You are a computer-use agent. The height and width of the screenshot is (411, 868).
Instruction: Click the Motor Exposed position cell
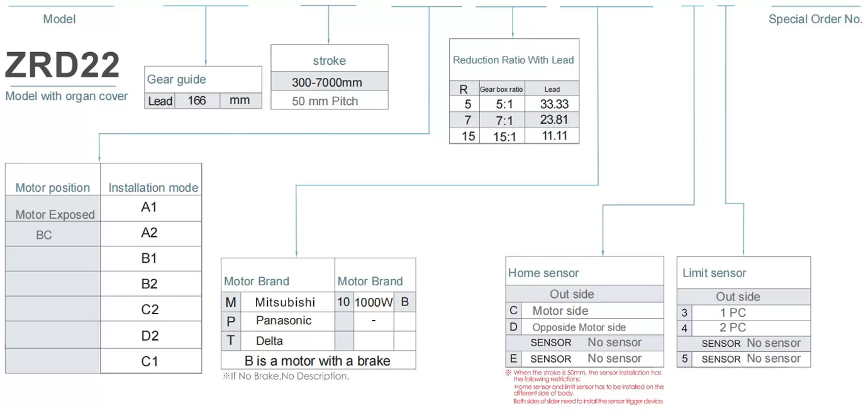55,215
